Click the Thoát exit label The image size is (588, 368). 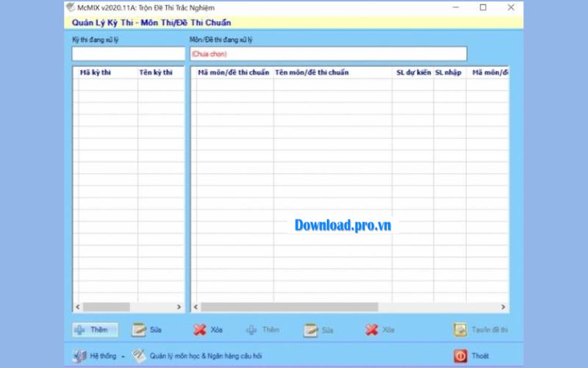coord(480,355)
